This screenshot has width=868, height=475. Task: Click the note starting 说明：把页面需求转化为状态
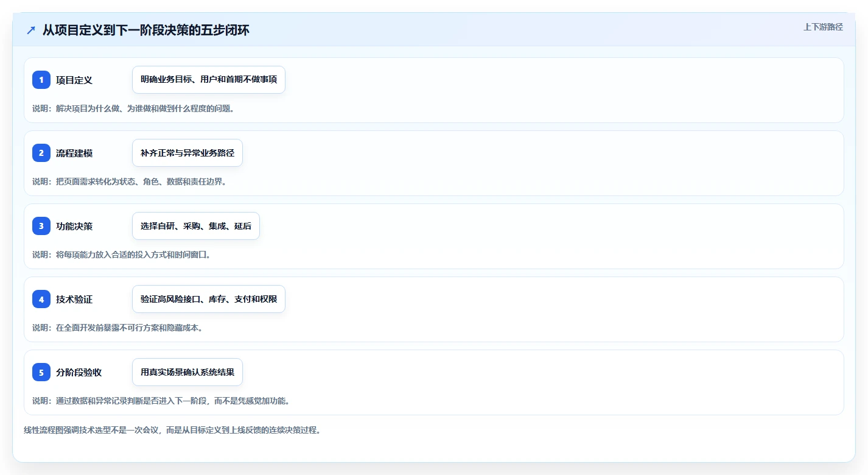tap(129, 181)
